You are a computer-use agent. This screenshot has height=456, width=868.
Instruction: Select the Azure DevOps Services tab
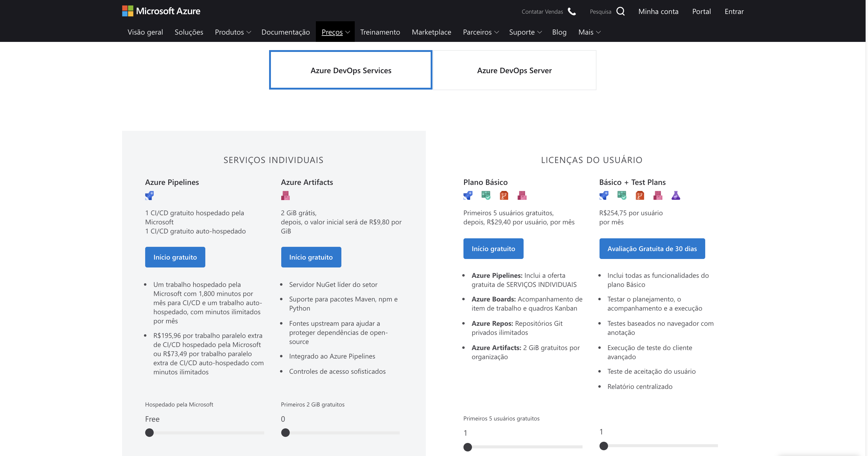tap(350, 70)
